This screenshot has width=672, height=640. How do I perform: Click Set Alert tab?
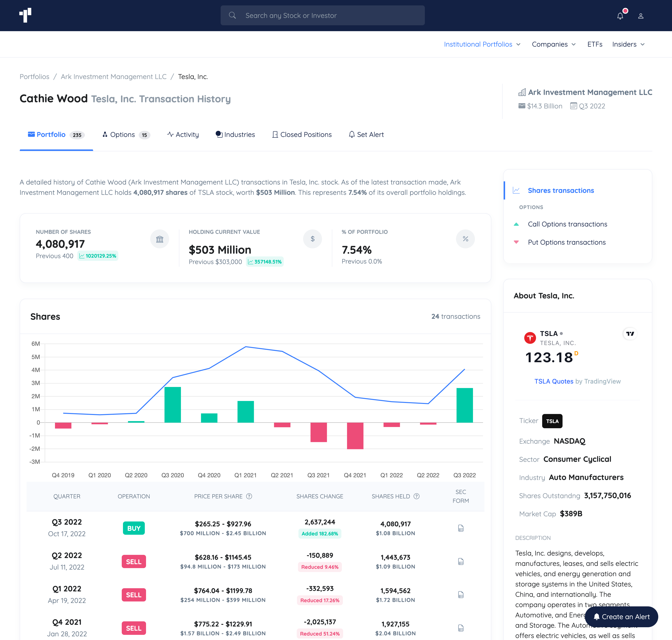pos(366,135)
